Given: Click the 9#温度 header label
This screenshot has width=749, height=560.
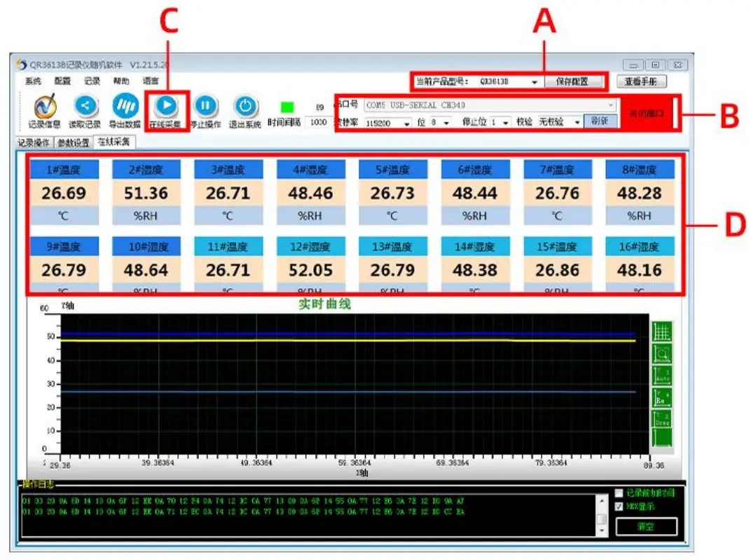Looking at the screenshot, I should click(64, 247).
